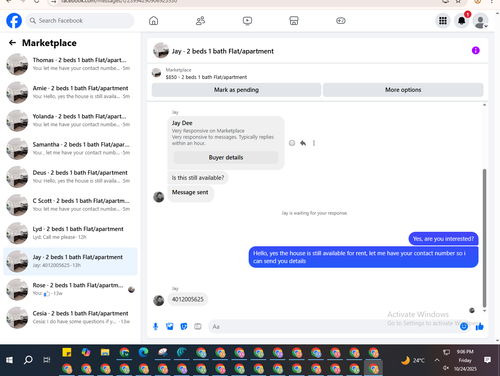This screenshot has height=376, width=500.
Task: Open the Gaming controller icon
Action: pos(341,21)
